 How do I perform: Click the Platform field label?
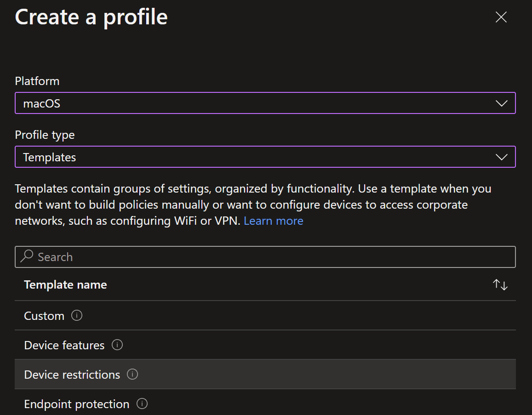37,81
